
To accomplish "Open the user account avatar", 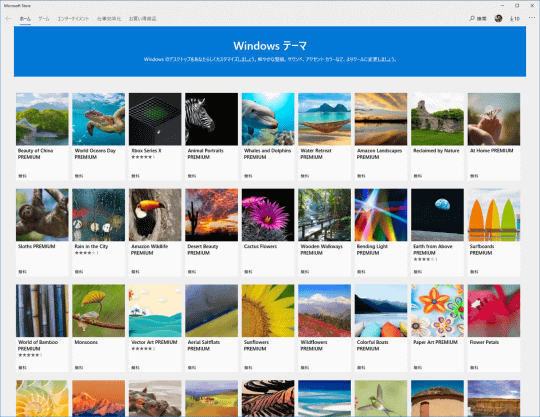I will click(x=498, y=19).
